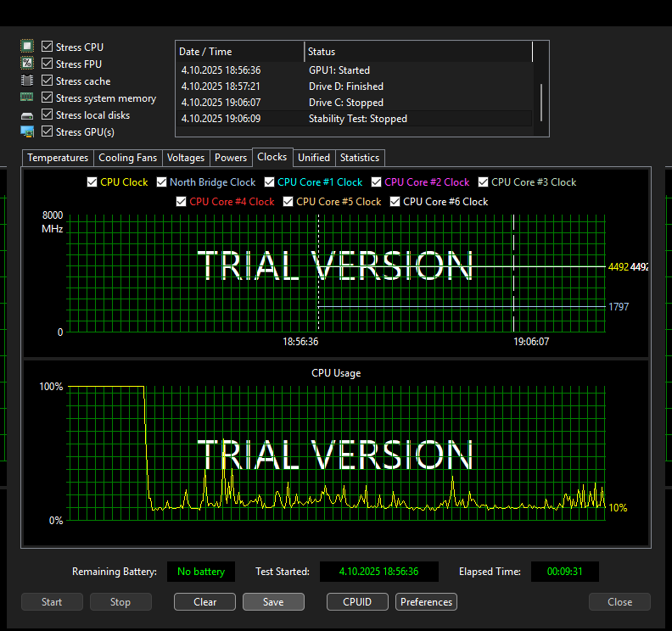Open the Cooling Fans tab
The height and width of the screenshot is (631, 672).
coord(128,158)
